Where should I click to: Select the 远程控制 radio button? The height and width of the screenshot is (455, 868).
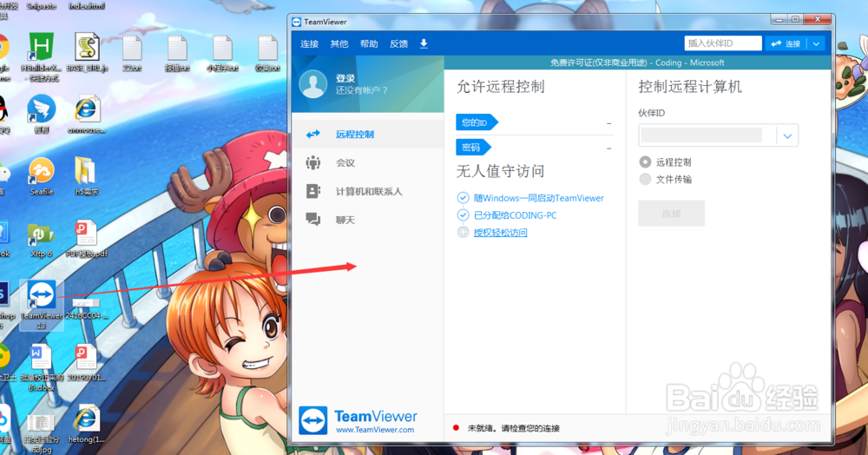pos(645,162)
